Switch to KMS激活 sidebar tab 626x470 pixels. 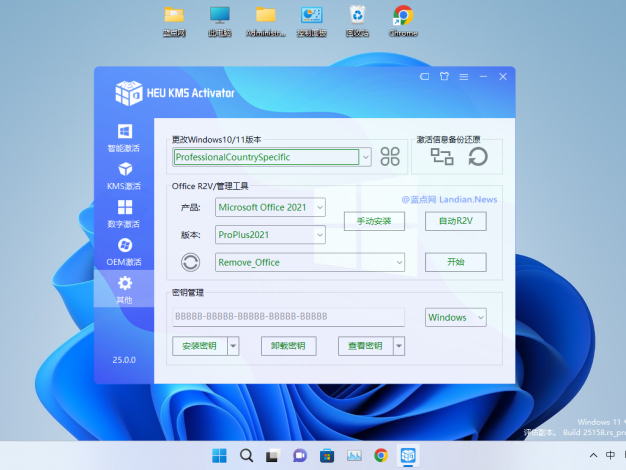tap(124, 176)
